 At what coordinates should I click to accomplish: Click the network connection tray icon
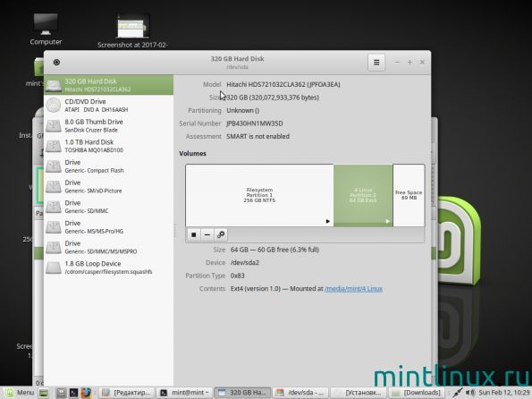[457, 393]
